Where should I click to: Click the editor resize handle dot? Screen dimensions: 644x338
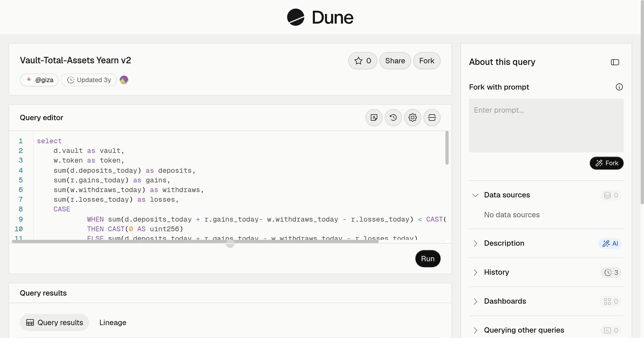[x=230, y=244]
